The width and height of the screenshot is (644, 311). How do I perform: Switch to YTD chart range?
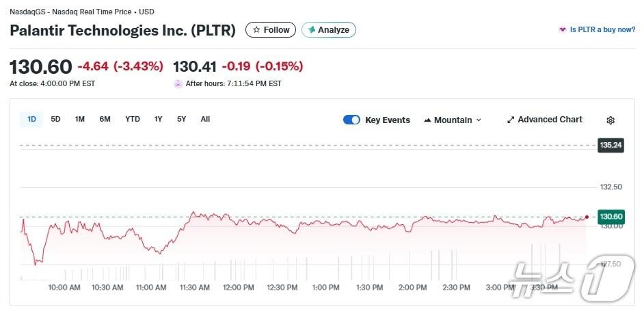132,120
